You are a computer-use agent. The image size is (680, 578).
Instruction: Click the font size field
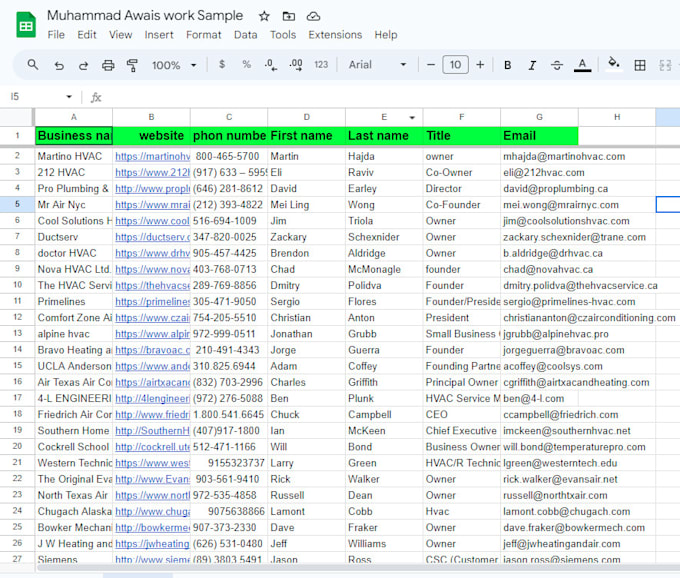[x=455, y=65]
